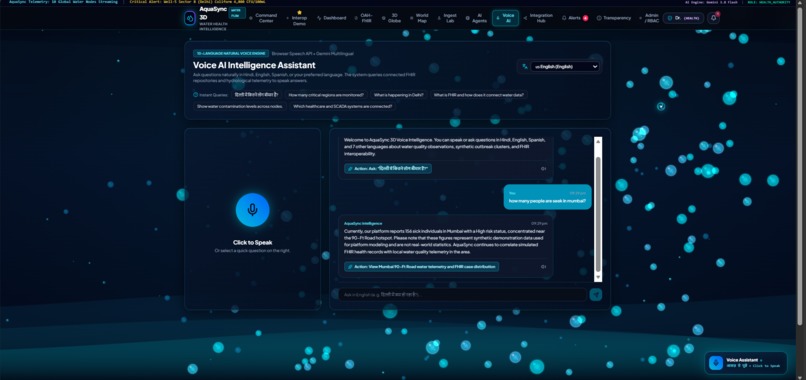The image size is (806, 380).
Task: Click speaker icon on Mumbai response message
Action: pos(543,267)
